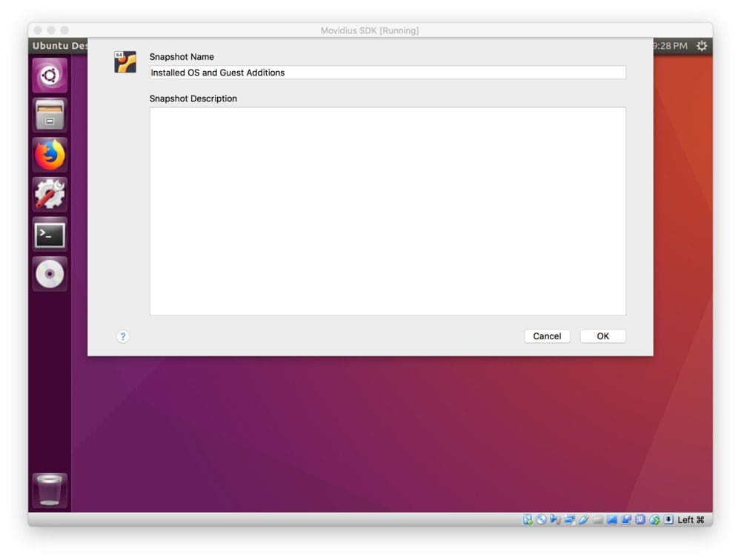Image resolution: width=741 pixels, height=560 pixels.
Task: Open System Settings gear-and-wrench icon
Action: pyautogui.click(x=50, y=195)
